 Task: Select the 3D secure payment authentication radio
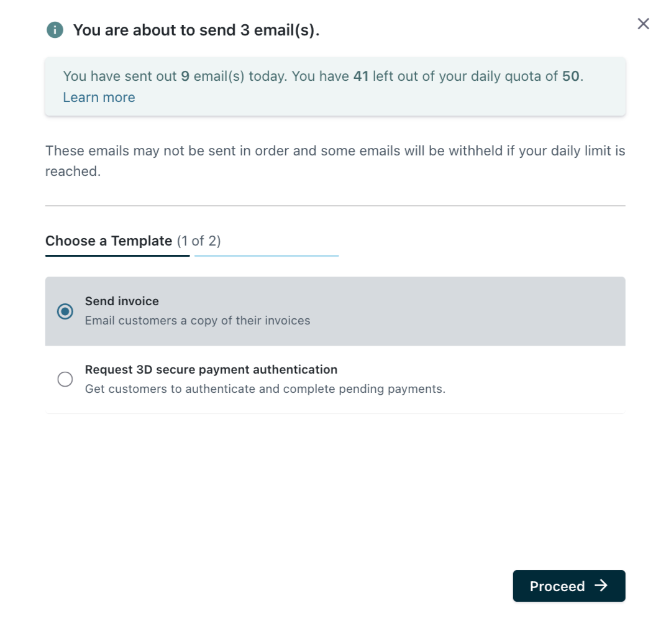click(65, 379)
